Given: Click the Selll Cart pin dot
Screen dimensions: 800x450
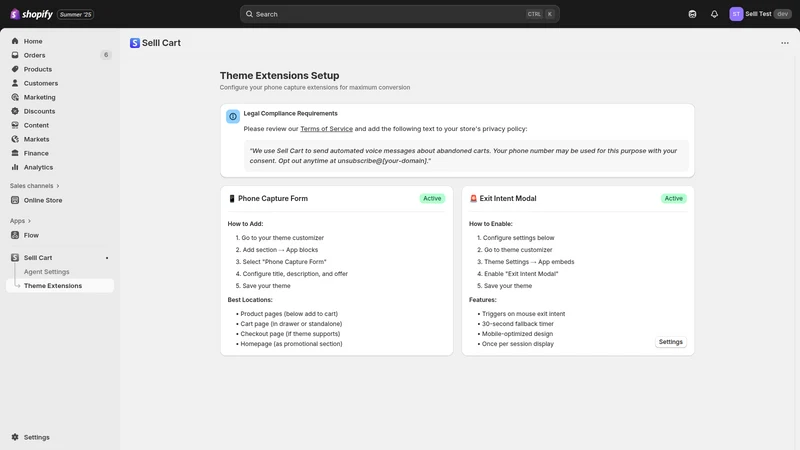Looking at the screenshot, I should pos(107,258).
